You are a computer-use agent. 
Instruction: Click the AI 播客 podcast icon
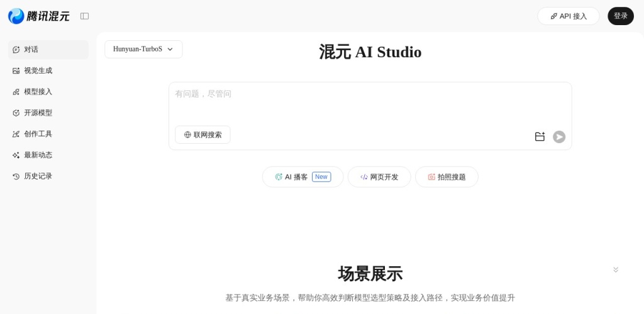point(279,176)
